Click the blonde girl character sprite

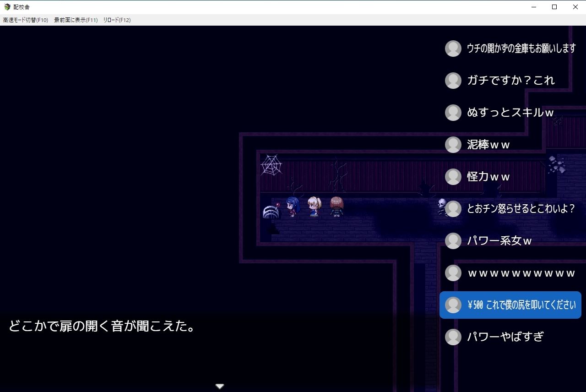314,206
